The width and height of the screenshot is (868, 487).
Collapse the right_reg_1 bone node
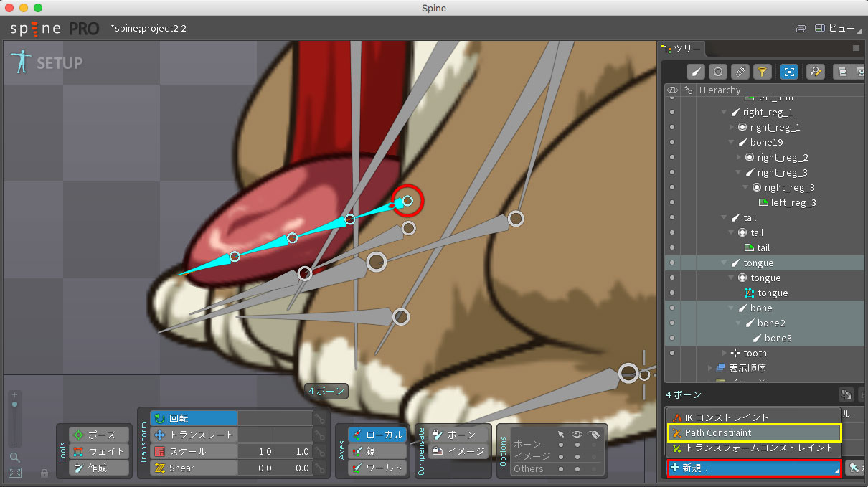724,113
